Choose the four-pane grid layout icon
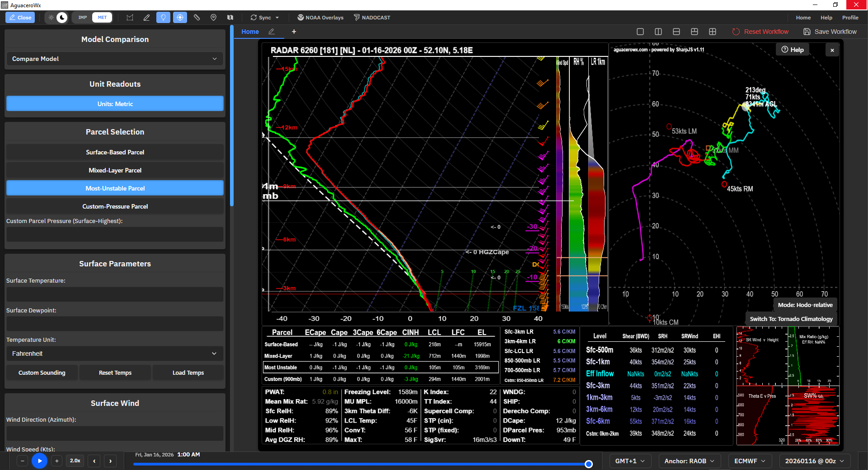The height and width of the screenshot is (470, 868). (x=713, y=32)
